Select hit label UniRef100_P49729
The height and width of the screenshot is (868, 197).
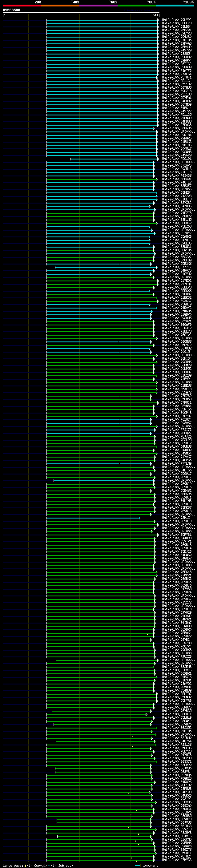[x=177, y=50]
